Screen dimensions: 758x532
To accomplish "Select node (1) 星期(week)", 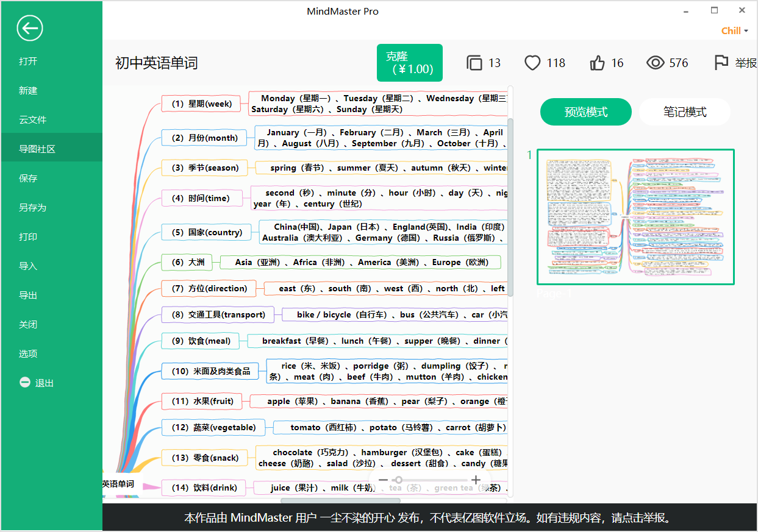I will pyautogui.click(x=202, y=104).
